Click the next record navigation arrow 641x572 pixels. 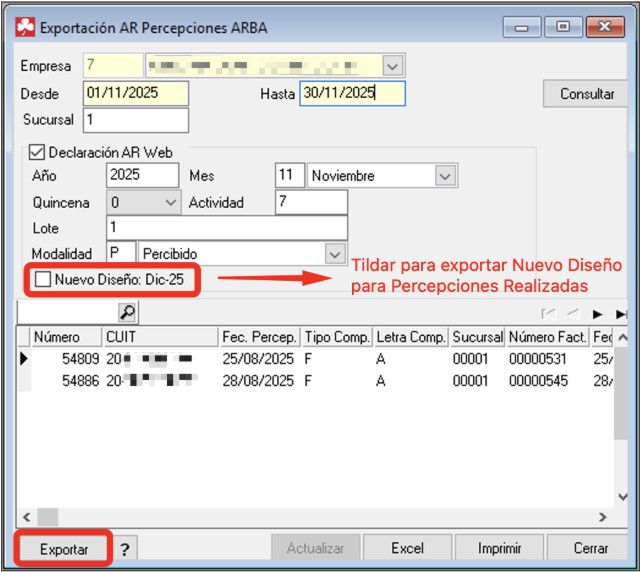click(597, 313)
